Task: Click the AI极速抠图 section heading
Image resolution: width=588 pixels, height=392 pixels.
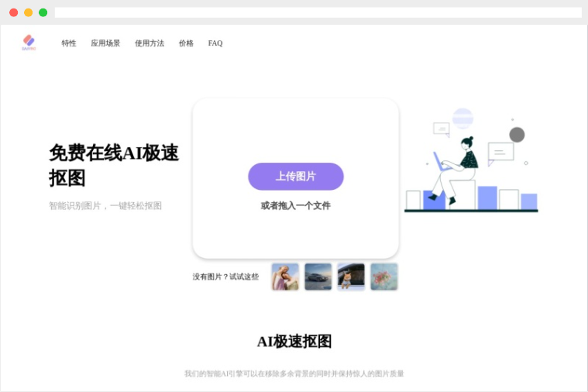Action: [x=294, y=342]
